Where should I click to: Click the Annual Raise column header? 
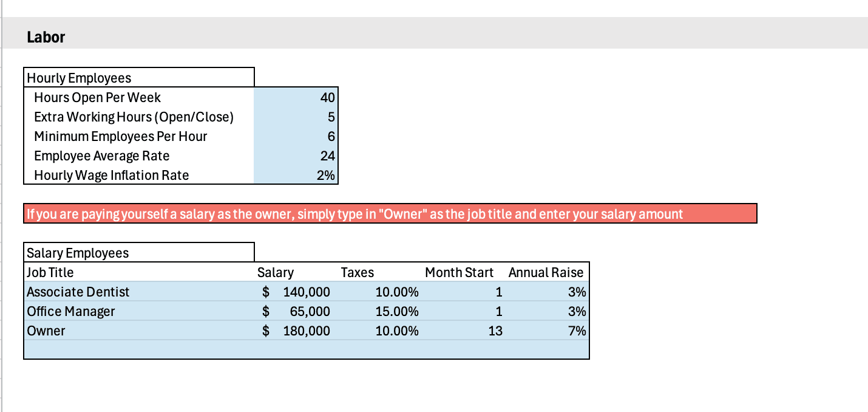pos(546,272)
